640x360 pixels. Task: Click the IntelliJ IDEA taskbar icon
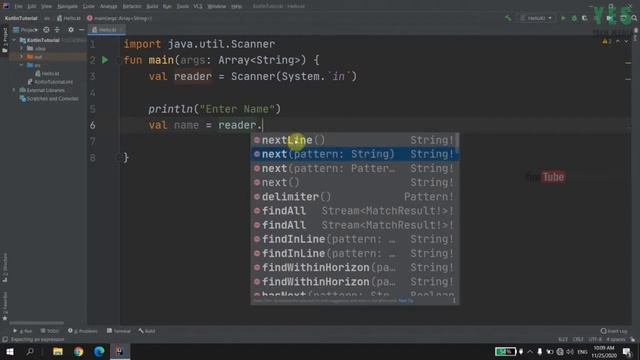tap(120, 351)
